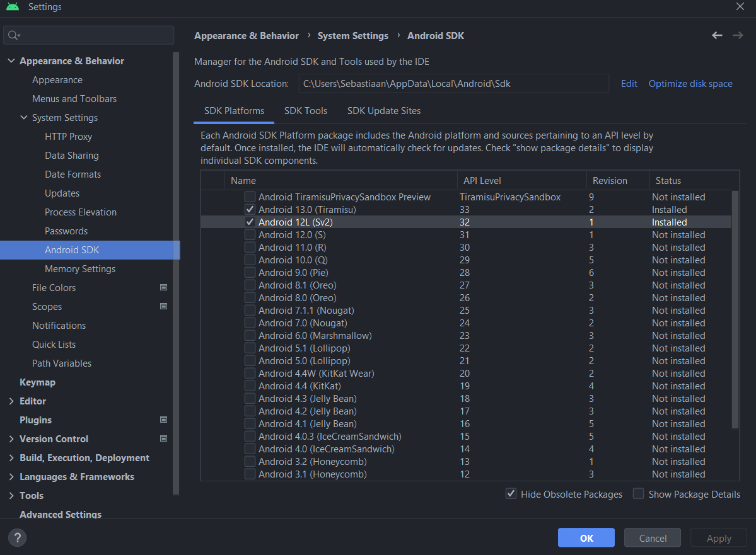Click the project-level icon next to Version Control
The image size is (756, 555).
click(163, 439)
